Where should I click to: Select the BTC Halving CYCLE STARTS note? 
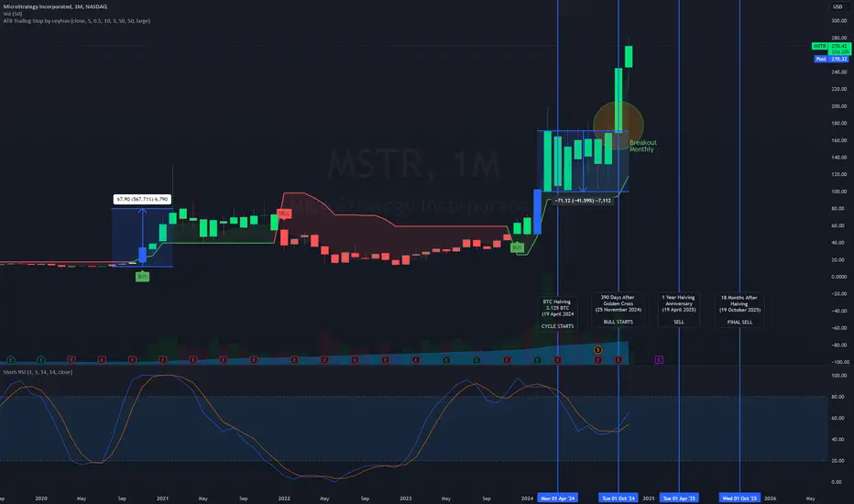coord(557,313)
